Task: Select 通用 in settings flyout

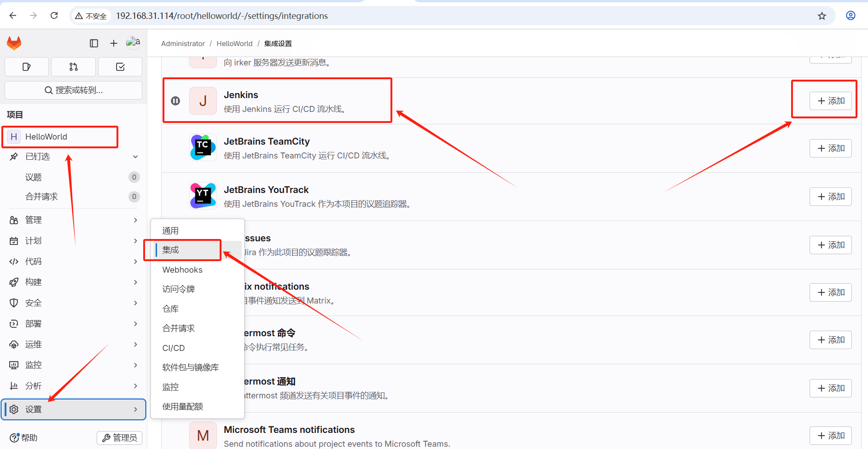Action: pos(198,231)
